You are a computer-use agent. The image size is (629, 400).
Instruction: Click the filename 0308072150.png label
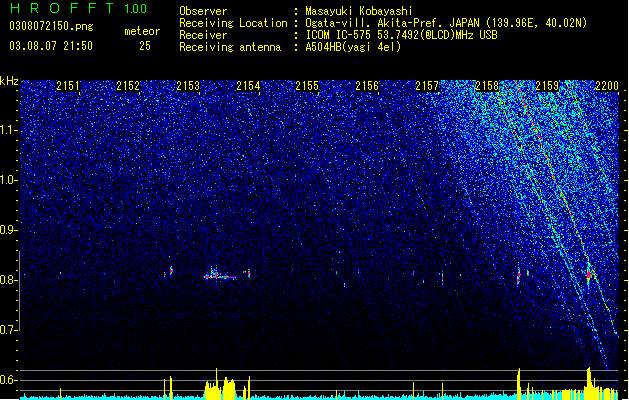click(51, 26)
